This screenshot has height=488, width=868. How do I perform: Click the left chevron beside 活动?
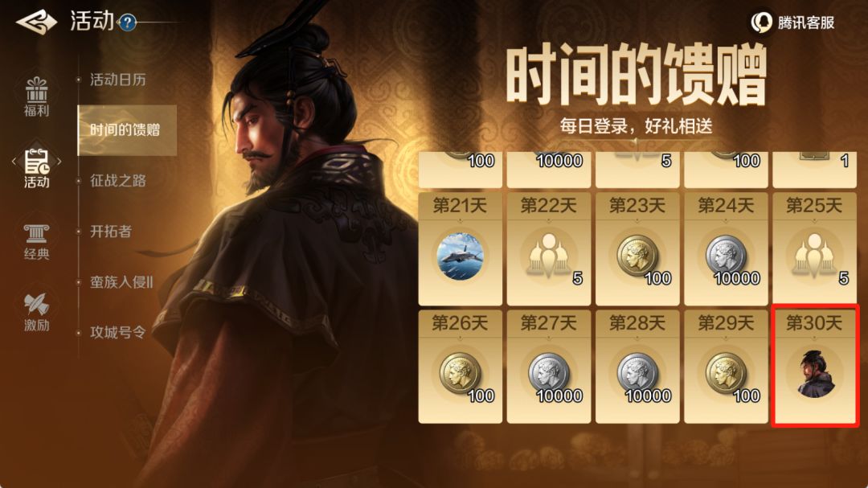point(14,162)
